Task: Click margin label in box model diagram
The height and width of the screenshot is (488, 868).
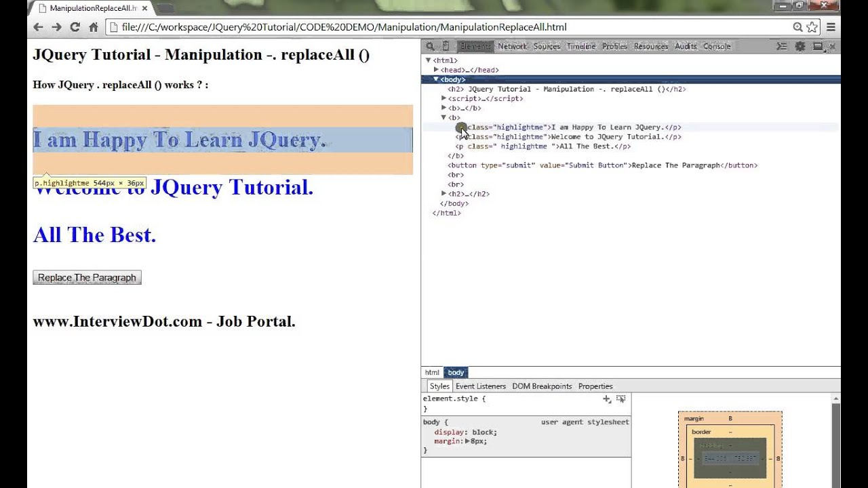Action: pyautogui.click(x=694, y=419)
